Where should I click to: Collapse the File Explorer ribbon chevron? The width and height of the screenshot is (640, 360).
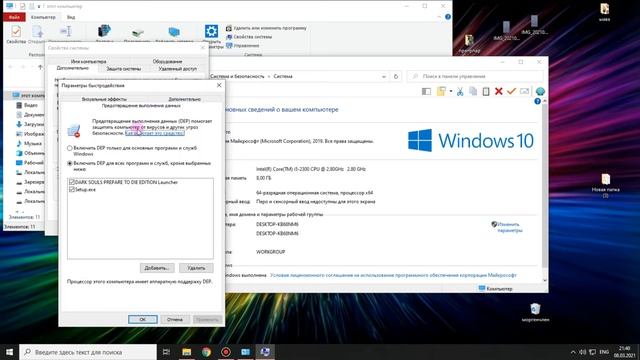click(x=439, y=17)
